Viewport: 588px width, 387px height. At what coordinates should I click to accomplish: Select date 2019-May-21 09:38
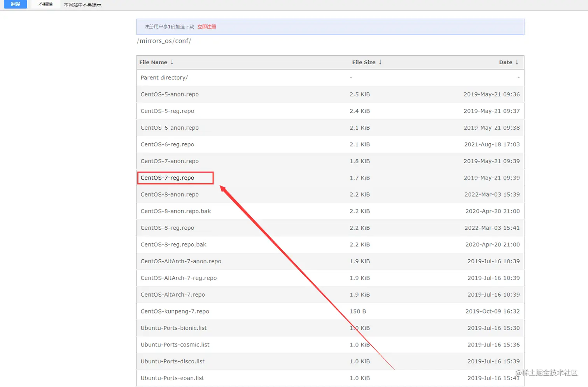pos(492,128)
